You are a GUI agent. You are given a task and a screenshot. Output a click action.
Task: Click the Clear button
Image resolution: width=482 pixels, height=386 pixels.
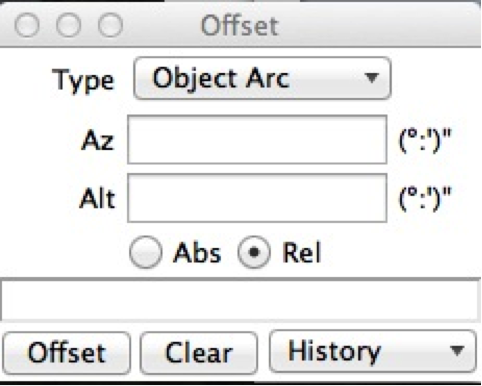click(x=199, y=353)
